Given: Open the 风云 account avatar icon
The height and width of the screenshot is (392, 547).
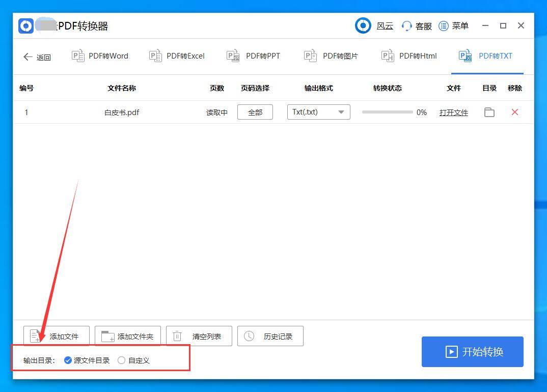Looking at the screenshot, I should (363, 25).
